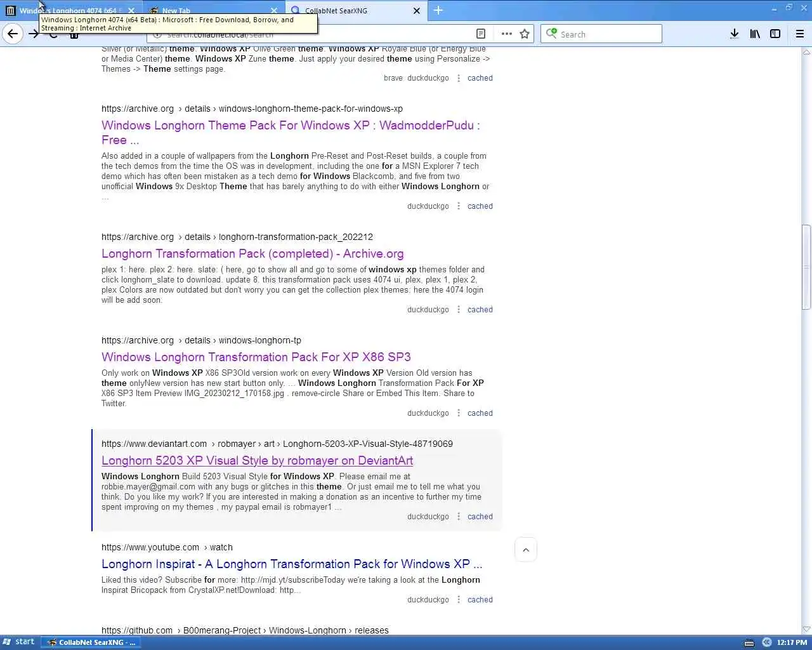Image resolution: width=812 pixels, height=650 pixels.
Task: Close the CollabNet SearXNG tab
Action: [417, 10]
